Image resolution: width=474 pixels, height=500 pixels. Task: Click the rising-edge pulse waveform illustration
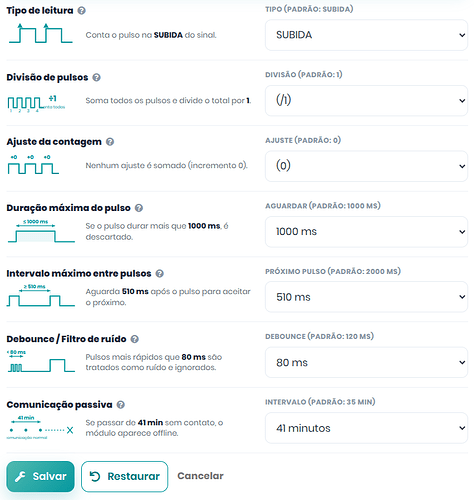click(x=40, y=33)
